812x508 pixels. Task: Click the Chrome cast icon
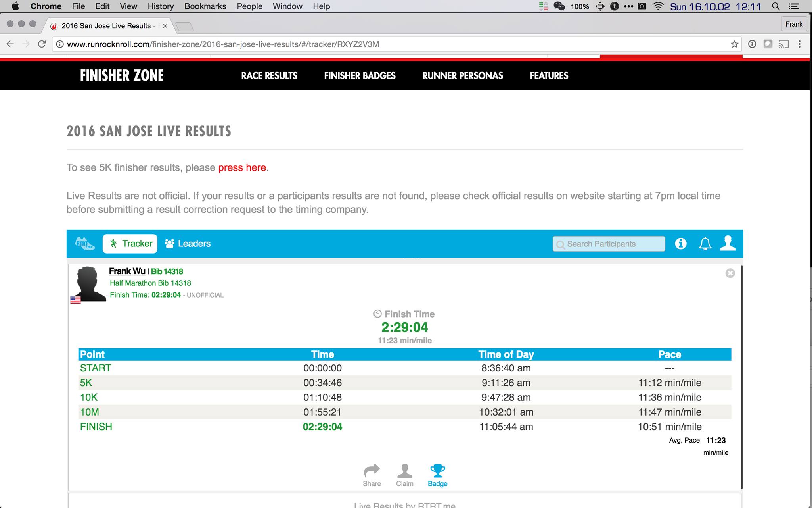(x=783, y=44)
